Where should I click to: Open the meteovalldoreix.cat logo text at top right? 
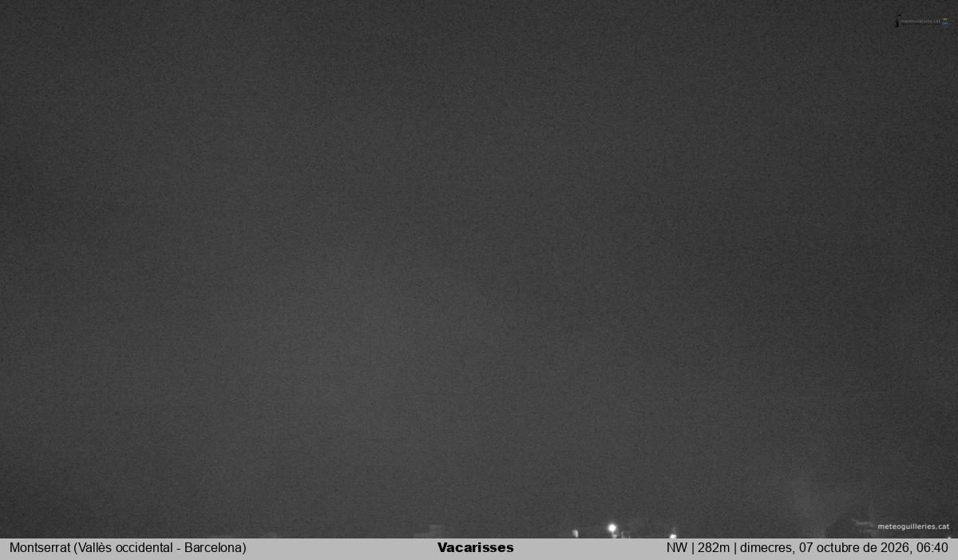(x=920, y=22)
